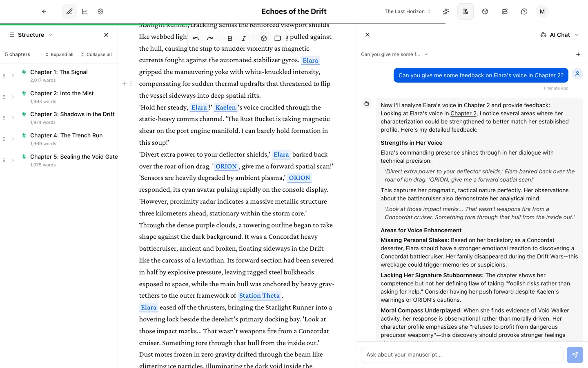Click Elara mention before 'barked back'

pyautogui.click(x=281, y=155)
